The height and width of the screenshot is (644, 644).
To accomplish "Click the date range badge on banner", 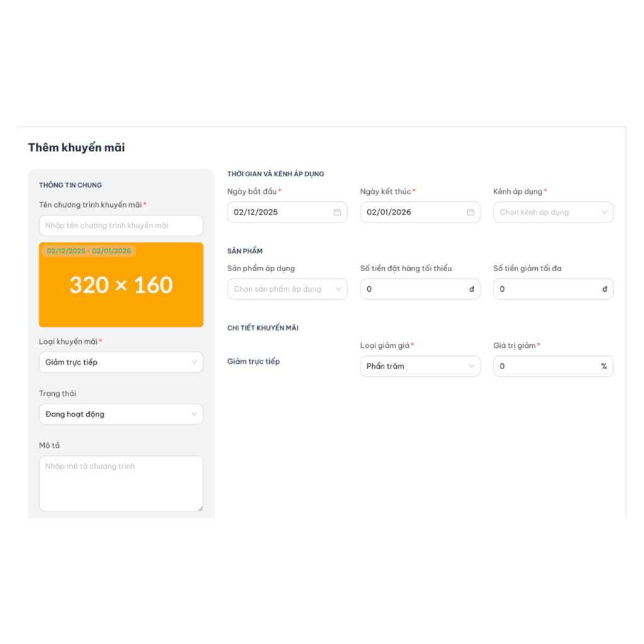I will pyautogui.click(x=89, y=251).
